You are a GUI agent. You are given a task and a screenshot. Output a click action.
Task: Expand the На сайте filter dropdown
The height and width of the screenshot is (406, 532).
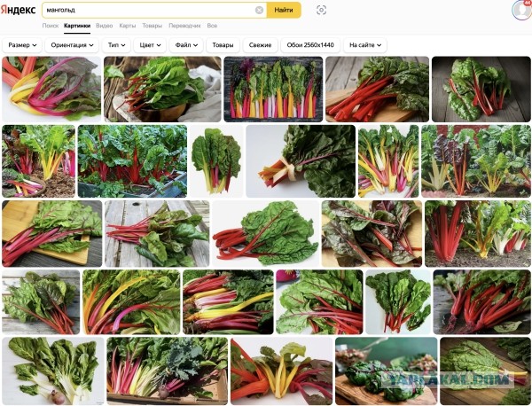pos(364,44)
